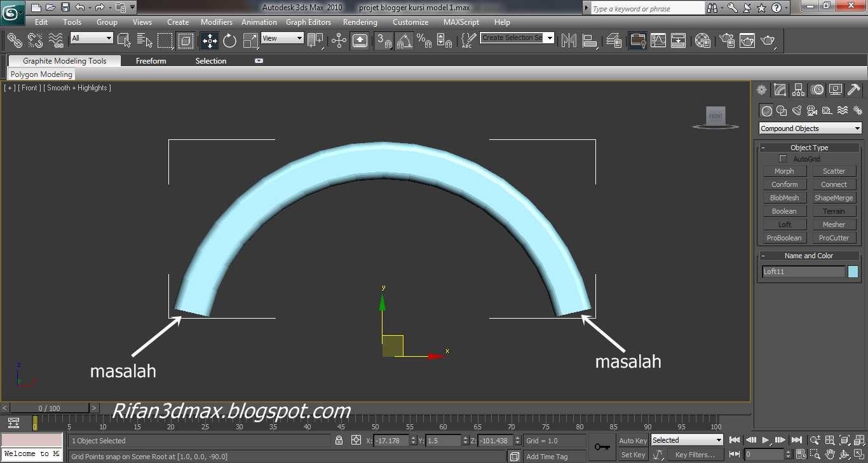Expand the View reference coordinate dropdown

click(281, 38)
